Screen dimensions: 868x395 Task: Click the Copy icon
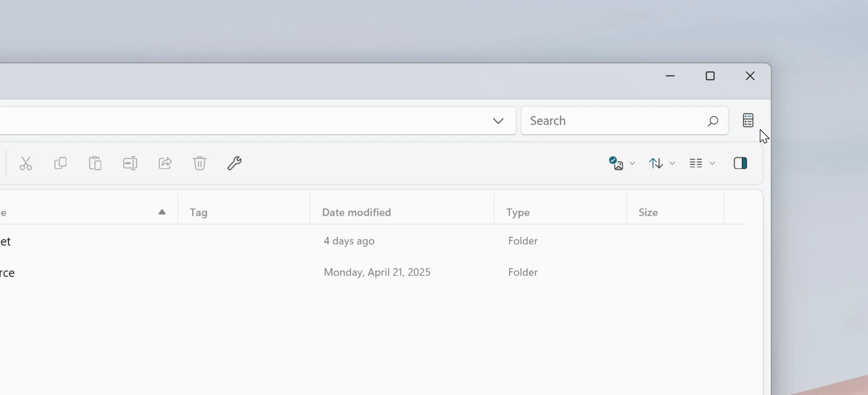click(x=61, y=163)
